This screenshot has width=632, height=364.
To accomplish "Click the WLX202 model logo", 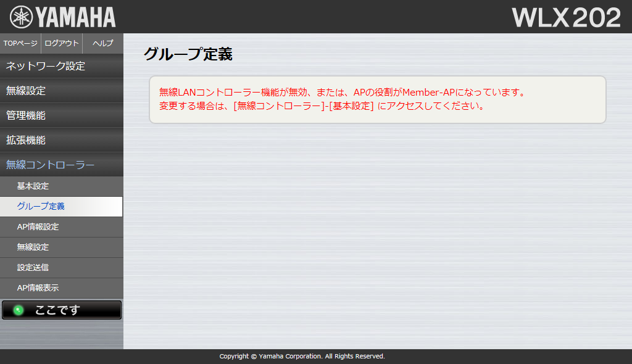I will coord(565,17).
